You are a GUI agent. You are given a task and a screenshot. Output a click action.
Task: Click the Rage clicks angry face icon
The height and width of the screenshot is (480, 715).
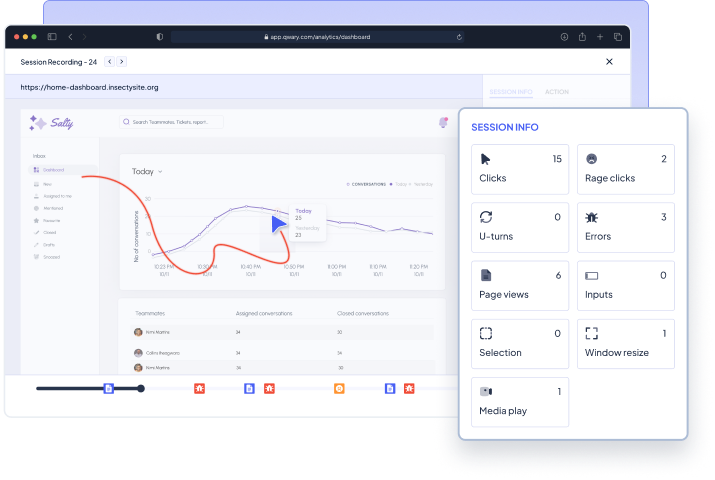coord(591,159)
